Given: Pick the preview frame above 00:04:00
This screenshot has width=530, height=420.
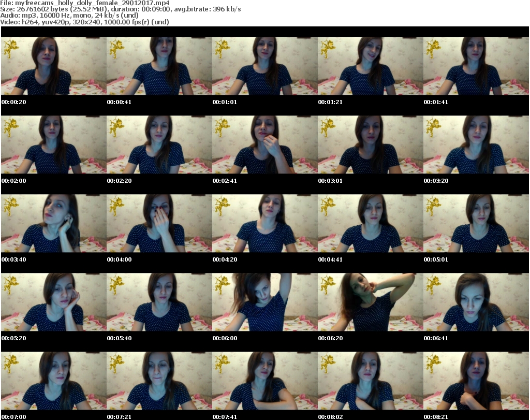Looking at the screenshot, I should tap(159, 224).
